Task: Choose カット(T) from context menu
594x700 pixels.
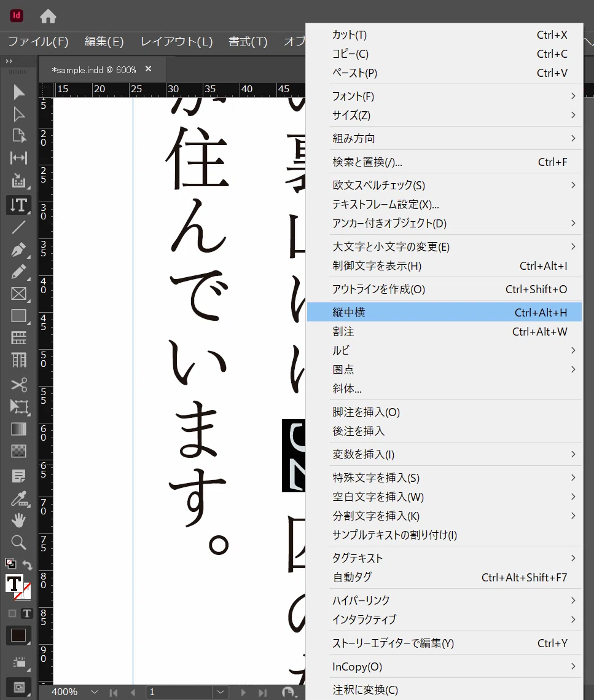Action: (x=445, y=35)
